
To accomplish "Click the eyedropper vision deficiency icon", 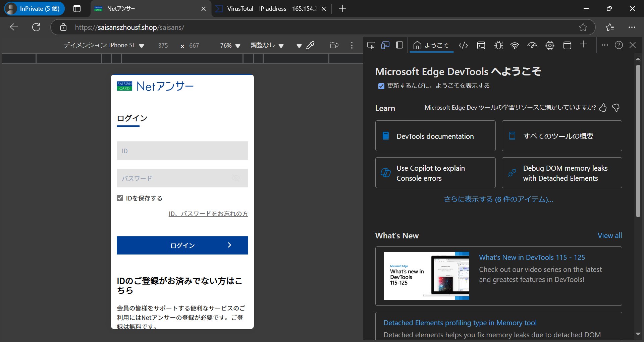I will [x=310, y=45].
